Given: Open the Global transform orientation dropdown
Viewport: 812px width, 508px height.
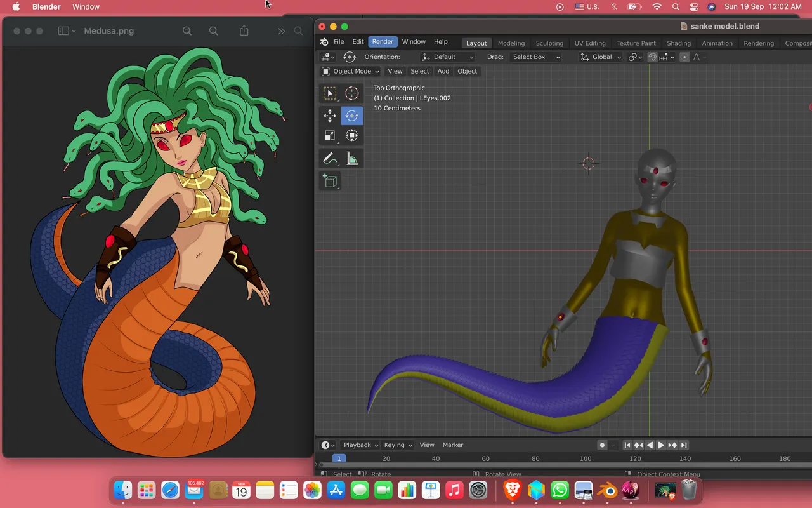Looking at the screenshot, I should coord(601,57).
